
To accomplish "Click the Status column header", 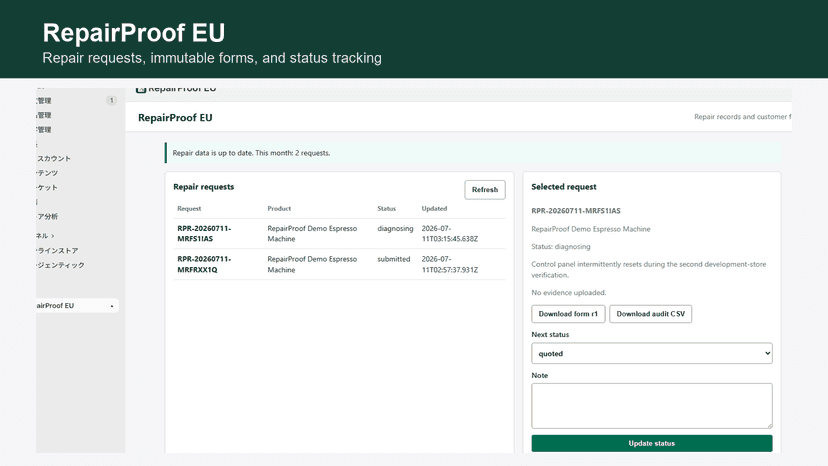I will click(x=387, y=209).
